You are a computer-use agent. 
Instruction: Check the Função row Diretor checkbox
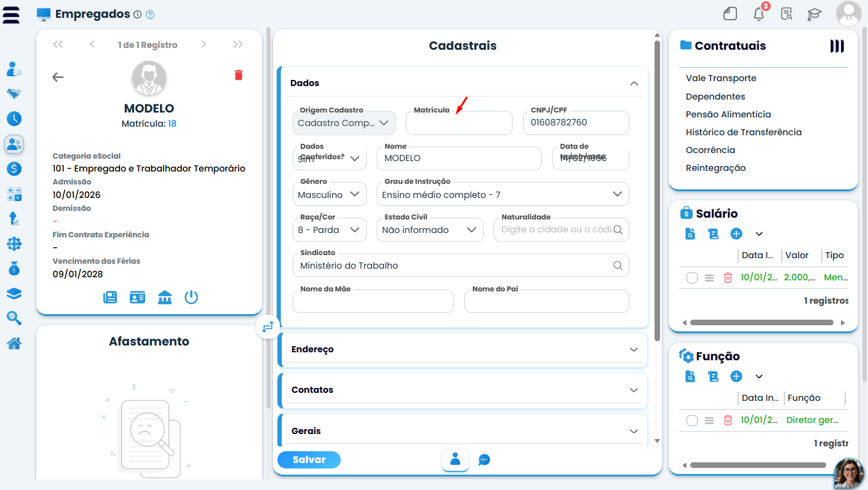click(692, 420)
